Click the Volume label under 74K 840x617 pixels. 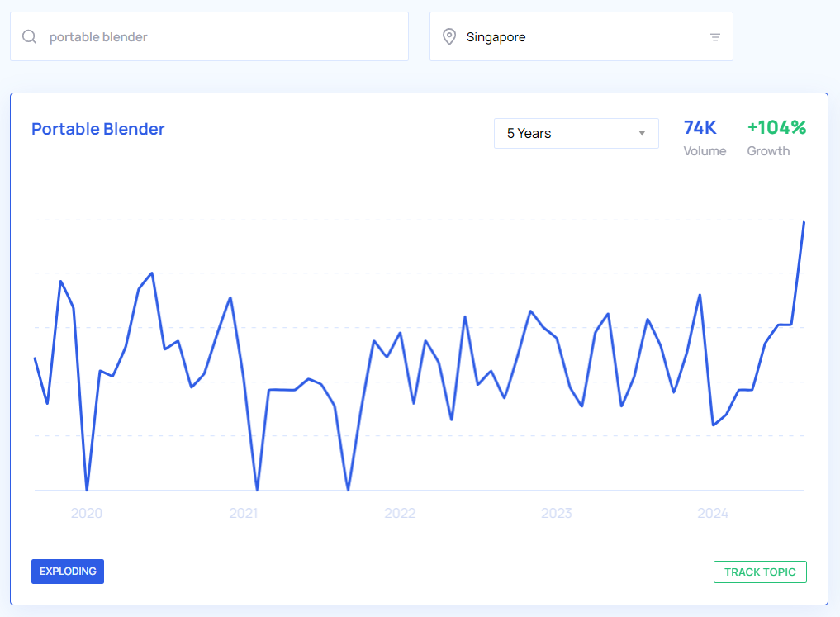click(705, 151)
